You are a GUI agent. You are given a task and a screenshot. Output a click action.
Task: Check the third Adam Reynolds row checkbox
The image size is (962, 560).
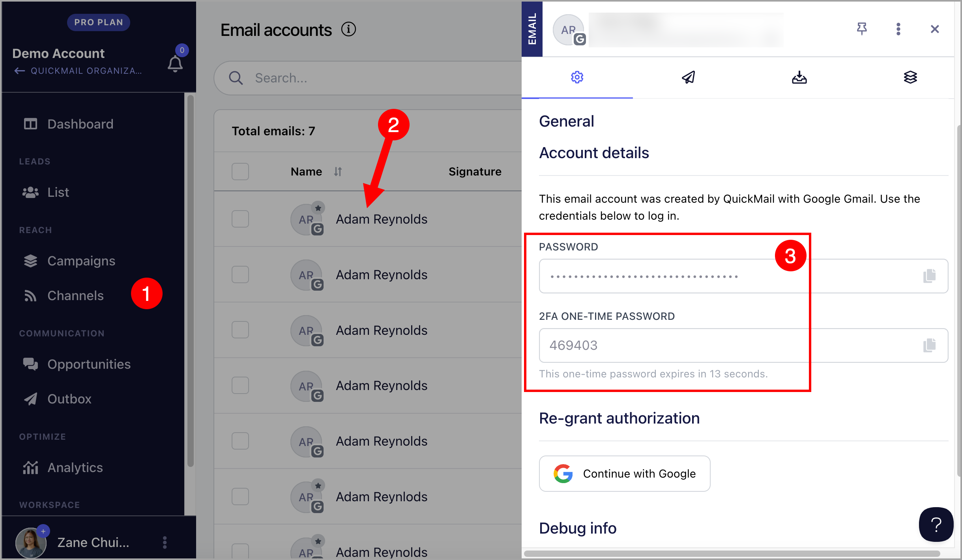click(x=240, y=330)
